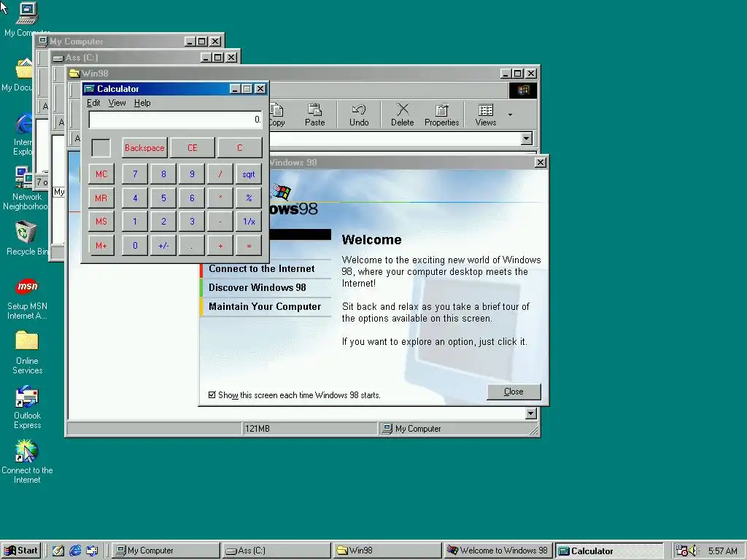Open the address bar dropdown in Win98 window
Screen dimensions: 747x560
pos(527,139)
